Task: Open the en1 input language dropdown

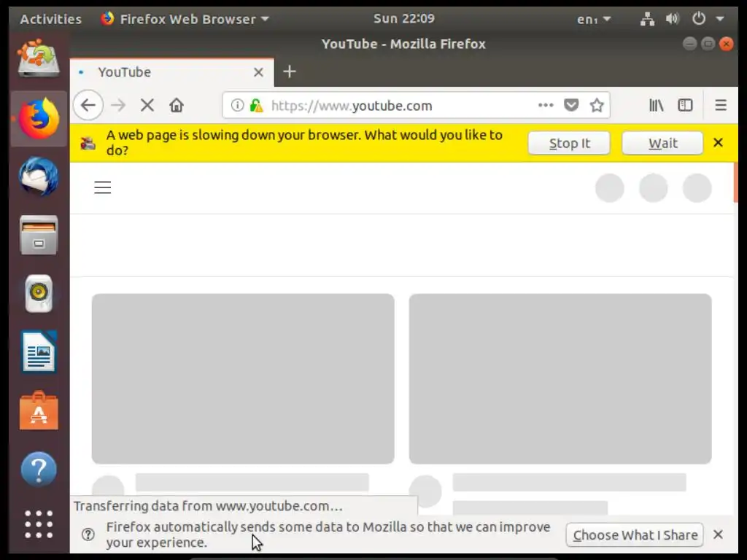Action: [x=593, y=20]
